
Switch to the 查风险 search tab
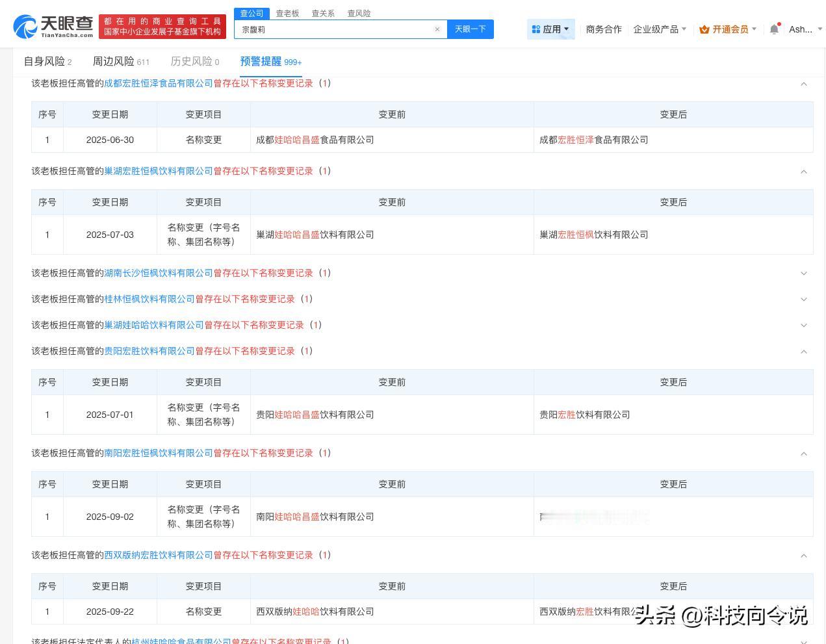(x=359, y=13)
